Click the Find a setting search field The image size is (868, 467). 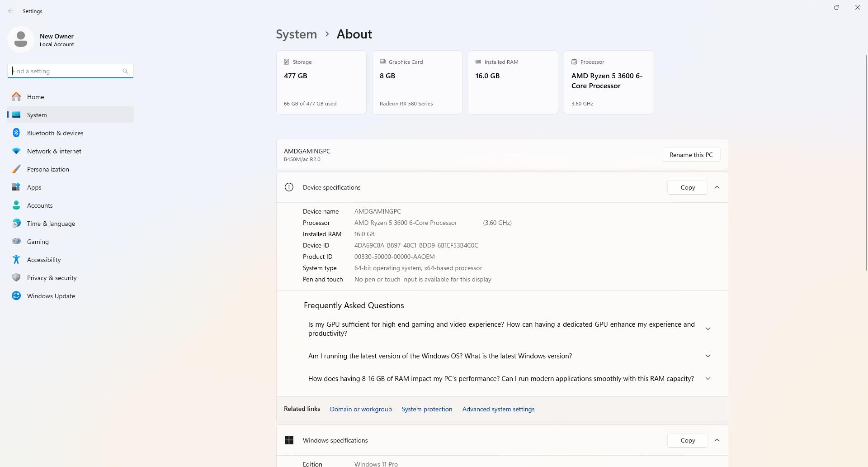[x=66, y=71]
